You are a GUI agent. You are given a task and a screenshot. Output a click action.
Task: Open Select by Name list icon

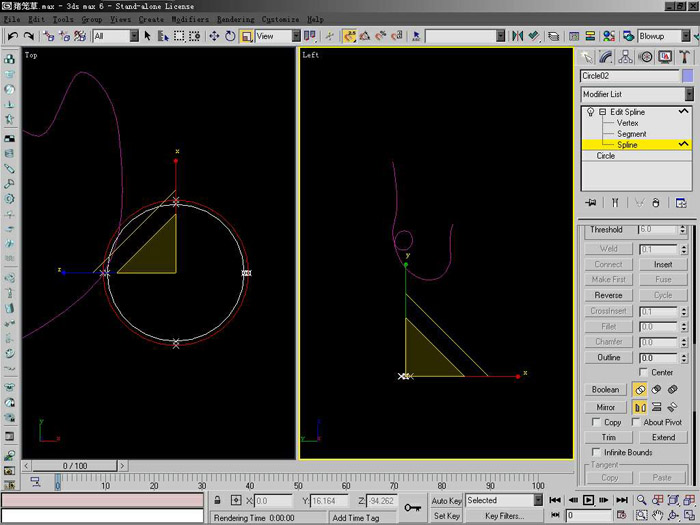(163, 36)
